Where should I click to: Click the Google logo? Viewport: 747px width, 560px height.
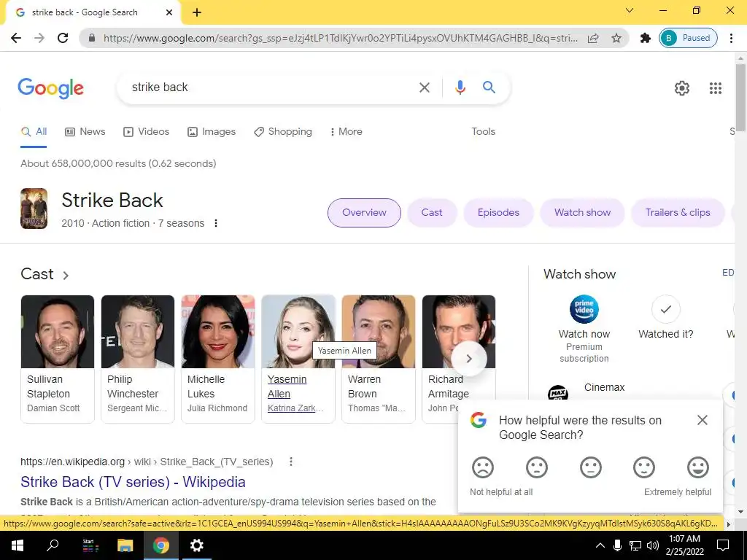[x=50, y=88]
